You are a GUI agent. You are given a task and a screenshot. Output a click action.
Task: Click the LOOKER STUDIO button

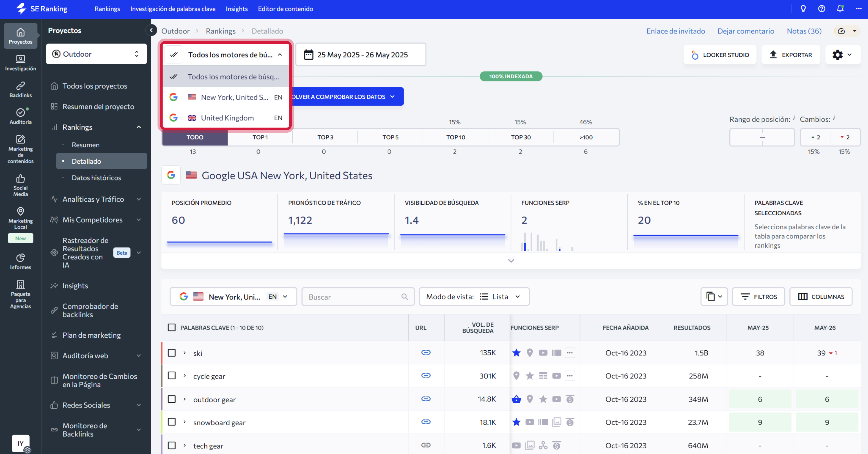720,55
